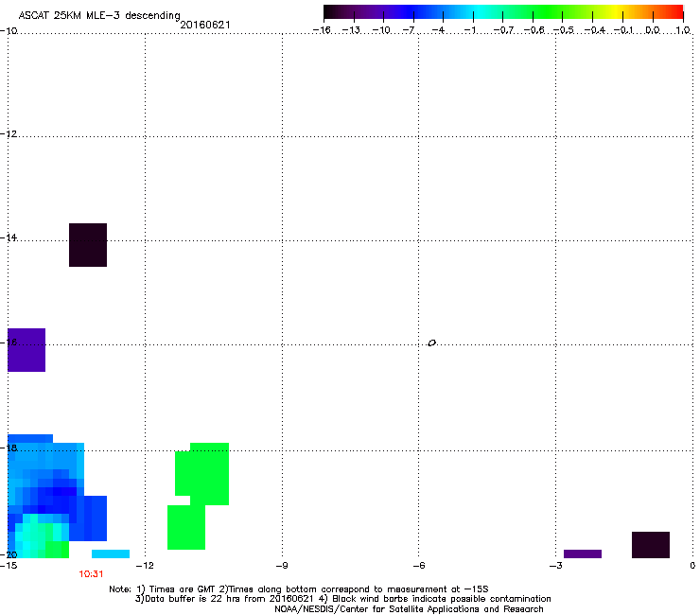700x615 pixels.
Task: Click the -18 latitude axis label
Action: point(9,448)
